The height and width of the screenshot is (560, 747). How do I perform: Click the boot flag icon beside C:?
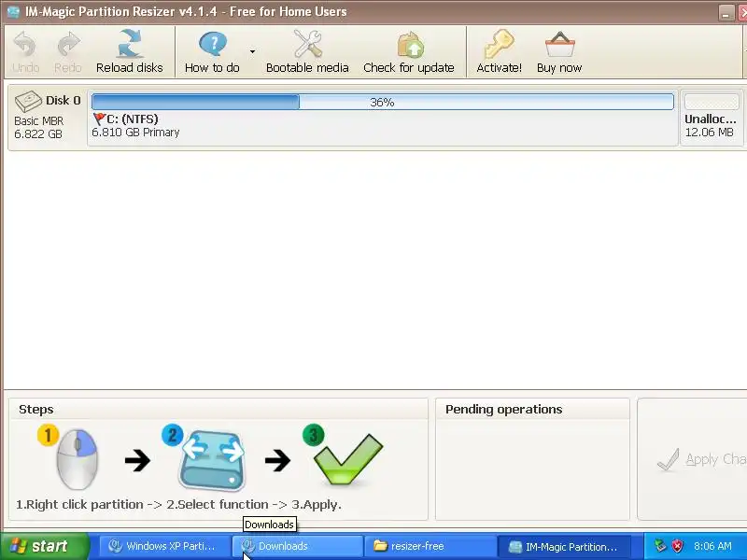click(99, 119)
